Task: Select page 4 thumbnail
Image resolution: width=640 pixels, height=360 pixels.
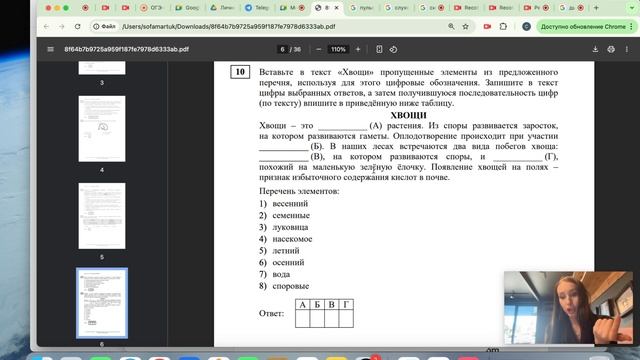Action: tap(102, 129)
